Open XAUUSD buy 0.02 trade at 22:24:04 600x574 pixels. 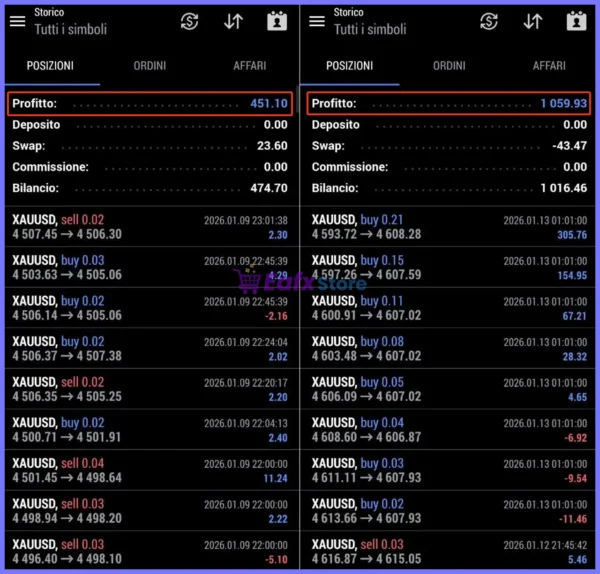click(152, 348)
